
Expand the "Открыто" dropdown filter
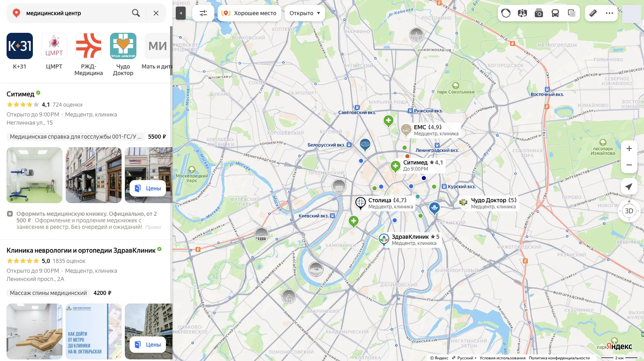(x=305, y=13)
